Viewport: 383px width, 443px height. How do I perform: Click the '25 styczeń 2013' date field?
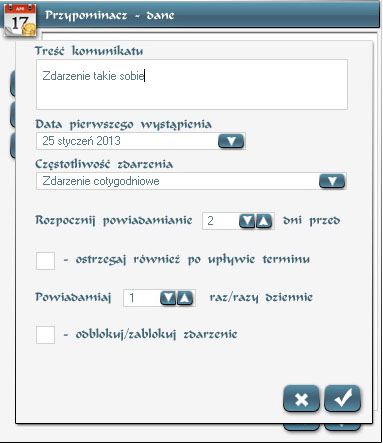141,141
